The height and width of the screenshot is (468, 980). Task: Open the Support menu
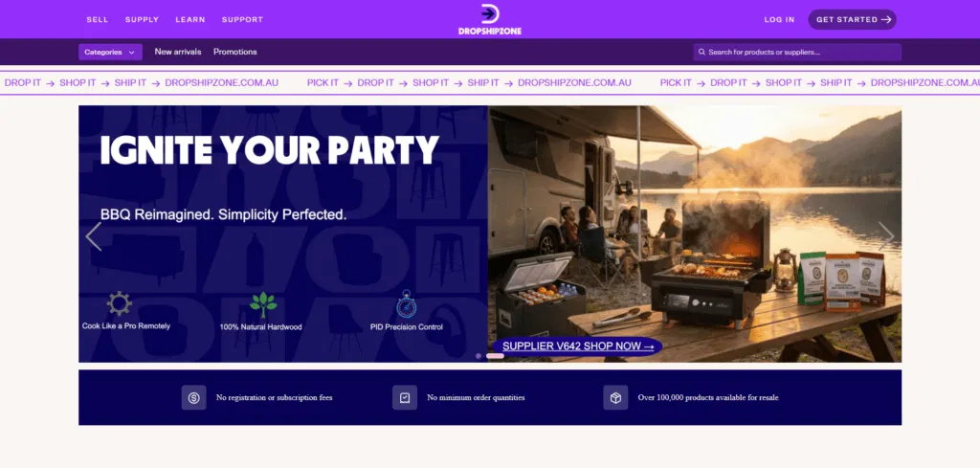242,19
